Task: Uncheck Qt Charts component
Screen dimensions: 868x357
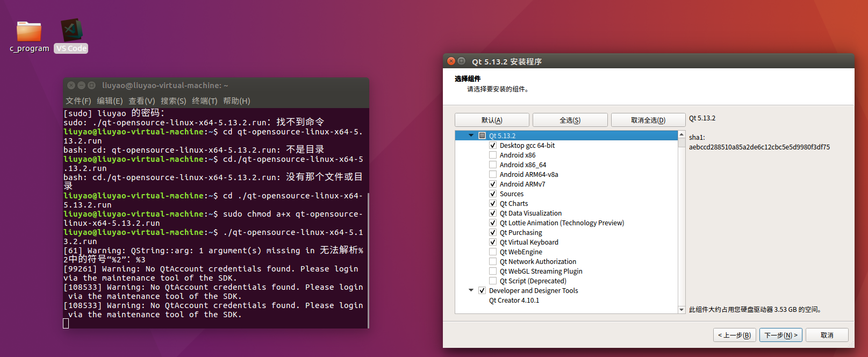Action: tap(493, 204)
